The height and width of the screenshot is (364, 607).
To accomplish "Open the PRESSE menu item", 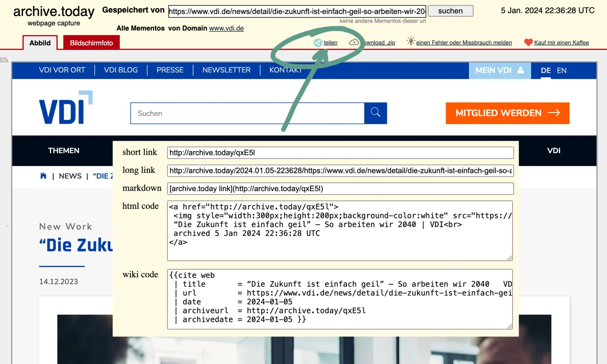I will click(x=170, y=70).
